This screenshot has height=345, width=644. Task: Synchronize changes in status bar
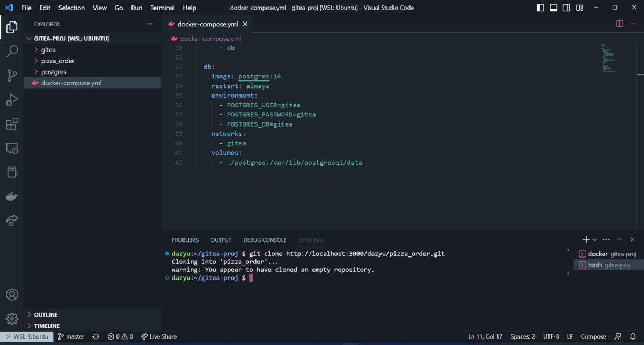click(x=96, y=336)
